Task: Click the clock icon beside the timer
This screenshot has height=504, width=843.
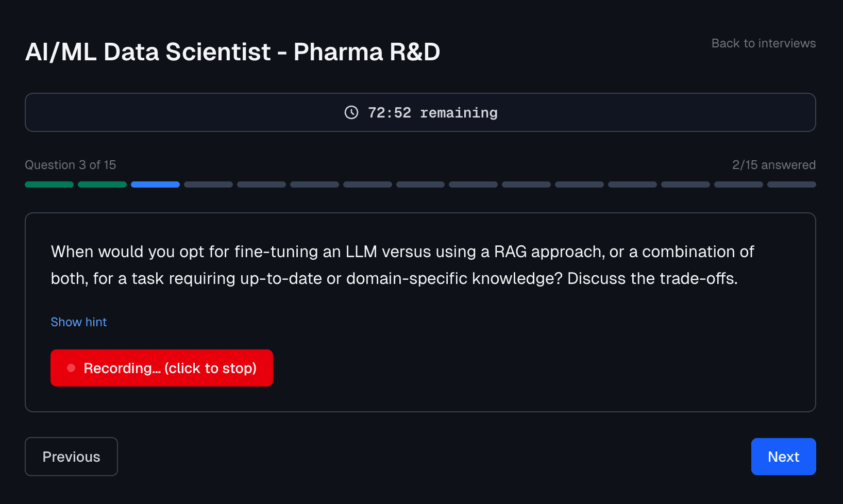Action: 351,112
